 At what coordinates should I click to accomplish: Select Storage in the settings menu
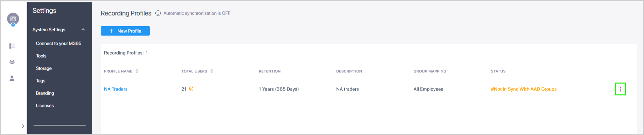click(44, 68)
